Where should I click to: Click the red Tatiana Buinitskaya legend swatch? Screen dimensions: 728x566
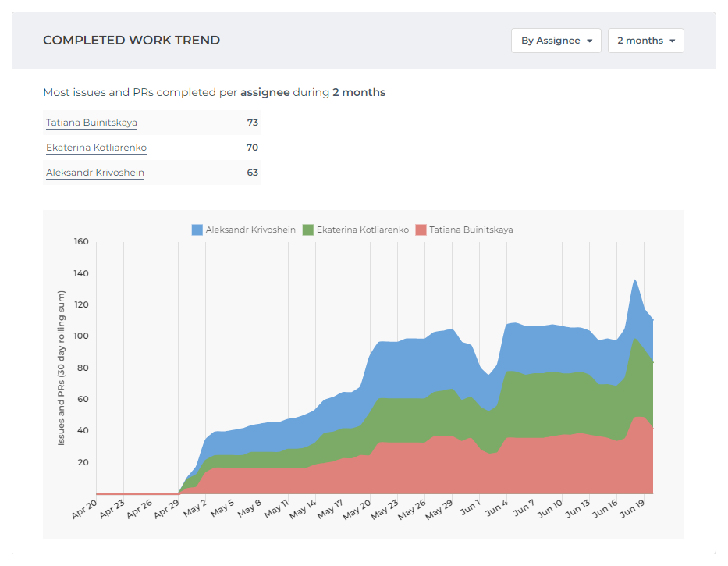coord(421,230)
